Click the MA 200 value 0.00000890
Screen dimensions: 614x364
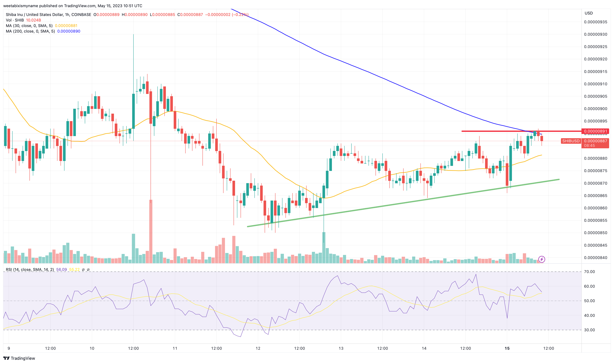pos(69,31)
